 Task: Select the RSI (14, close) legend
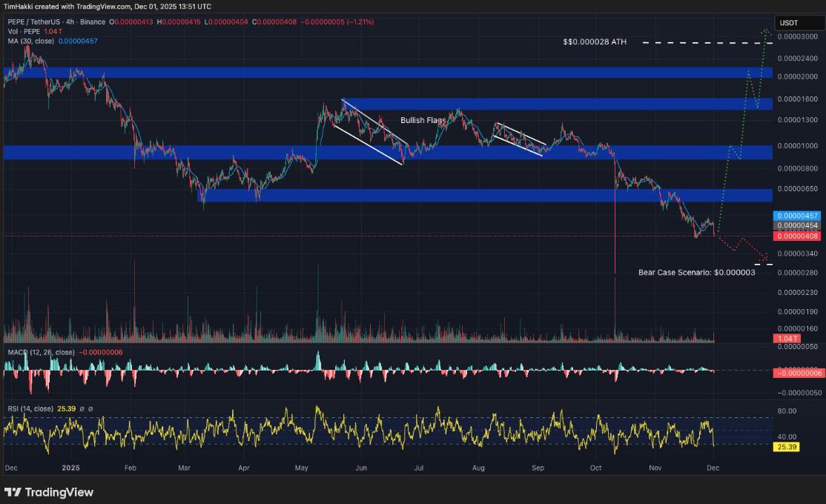tap(31, 408)
